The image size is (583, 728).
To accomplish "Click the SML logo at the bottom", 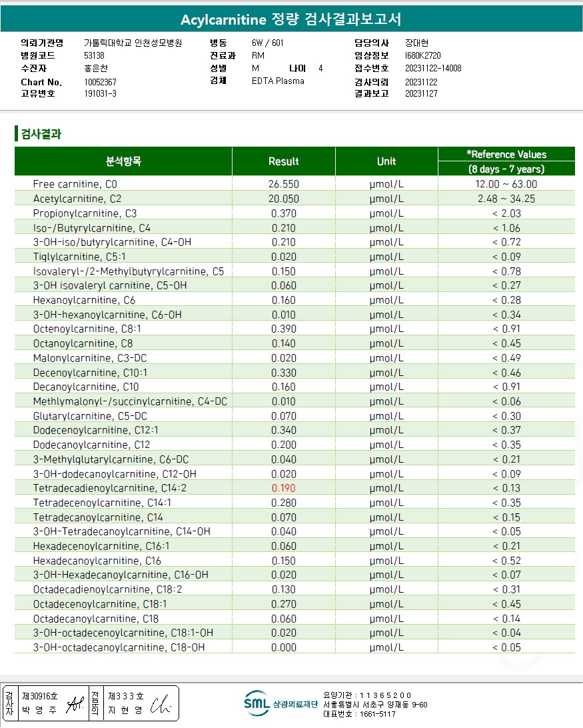I will click(257, 704).
